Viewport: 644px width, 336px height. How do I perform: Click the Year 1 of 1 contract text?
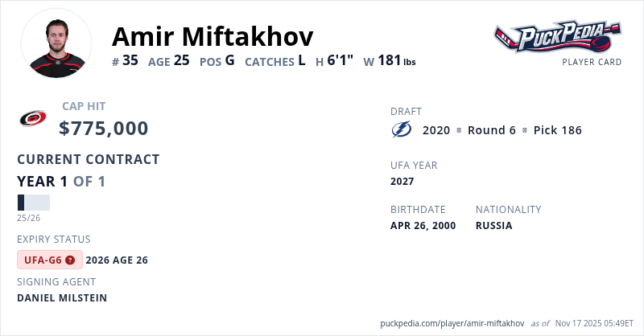pos(61,182)
